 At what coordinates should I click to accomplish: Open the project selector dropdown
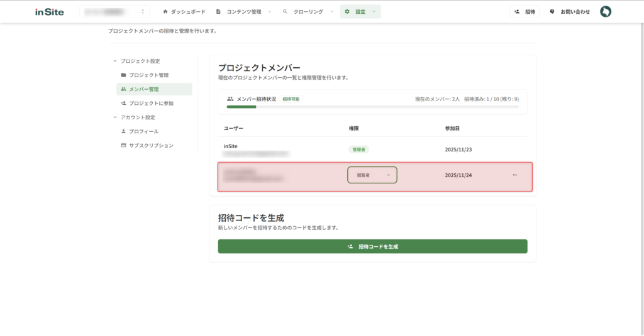[x=114, y=12]
